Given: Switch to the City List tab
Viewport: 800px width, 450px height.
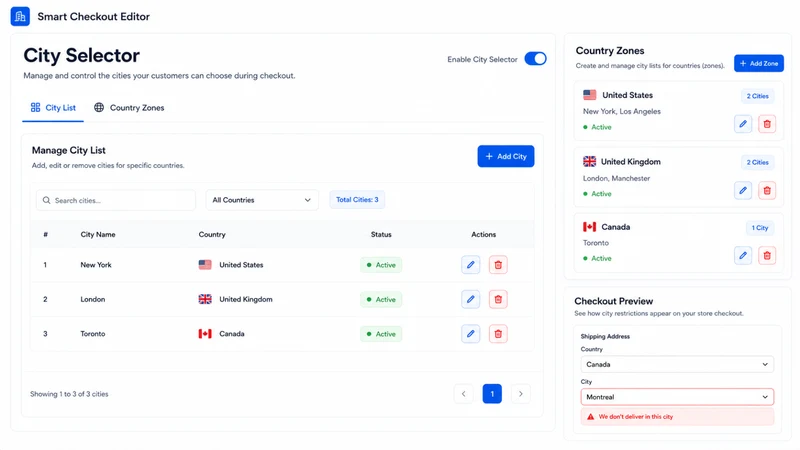Looking at the screenshot, I should click(53, 108).
